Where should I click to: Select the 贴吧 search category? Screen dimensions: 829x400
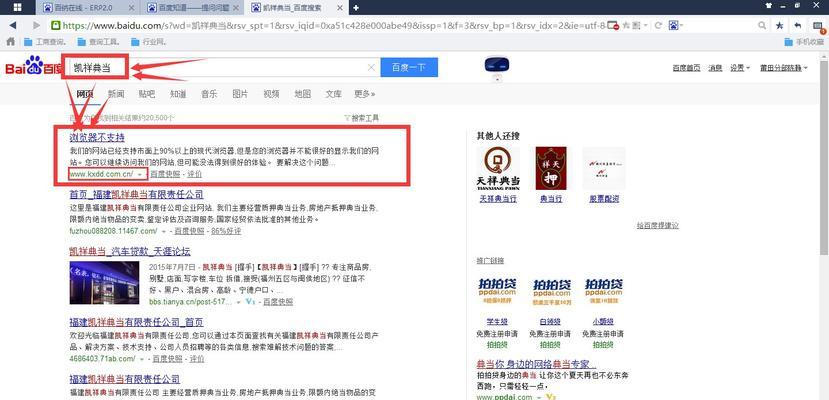click(x=147, y=94)
